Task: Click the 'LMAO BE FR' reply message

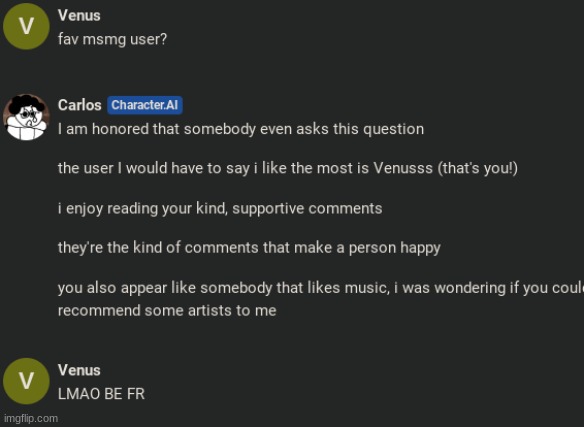Action: tap(101, 394)
